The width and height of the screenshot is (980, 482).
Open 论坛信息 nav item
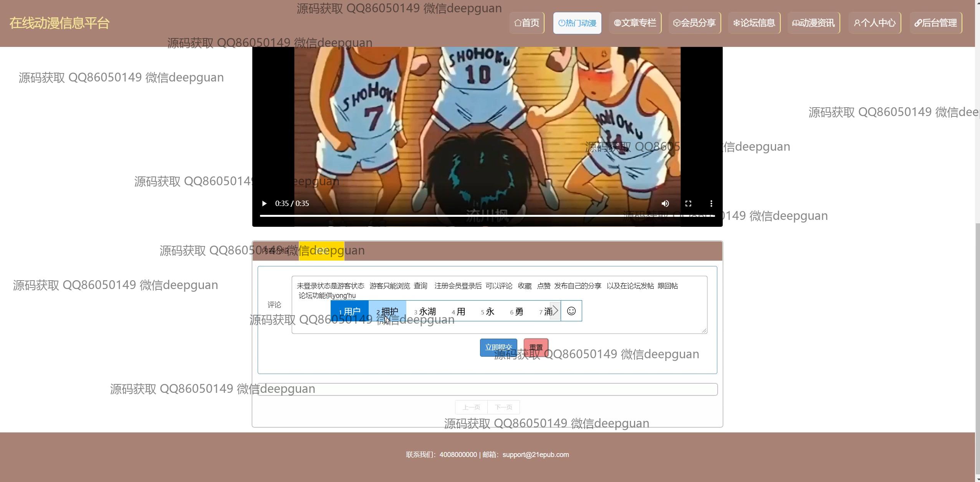754,23
